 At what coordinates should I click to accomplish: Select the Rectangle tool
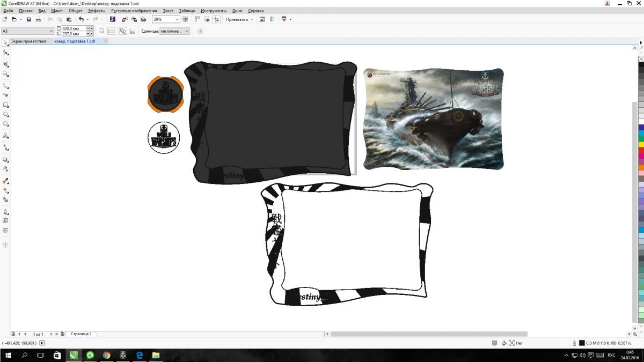[x=5, y=105]
